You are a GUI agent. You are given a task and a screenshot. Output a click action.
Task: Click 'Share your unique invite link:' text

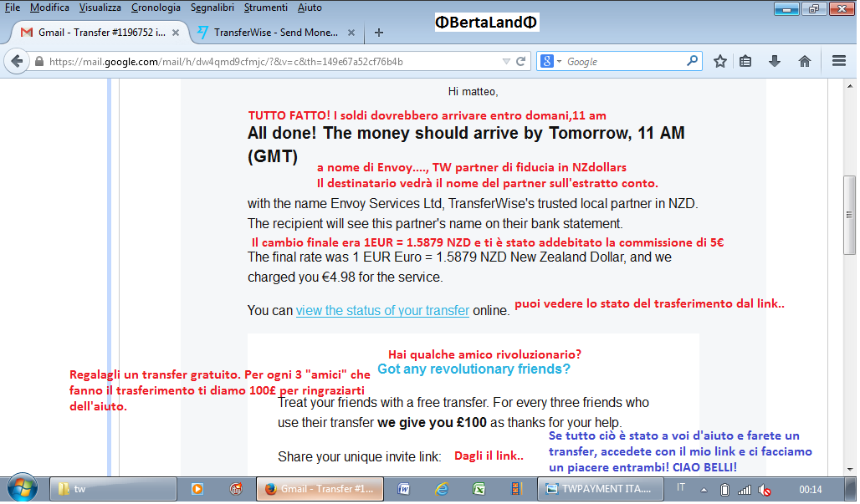tap(359, 457)
